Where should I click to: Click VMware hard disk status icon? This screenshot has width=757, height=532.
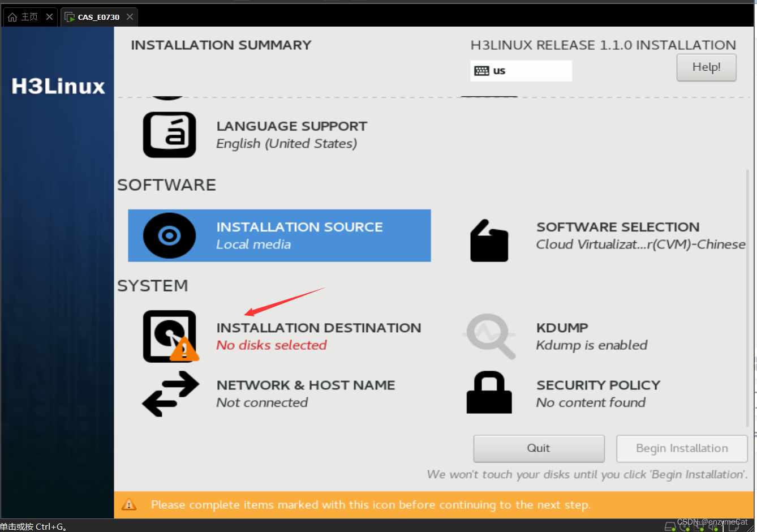[x=670, y=527]
